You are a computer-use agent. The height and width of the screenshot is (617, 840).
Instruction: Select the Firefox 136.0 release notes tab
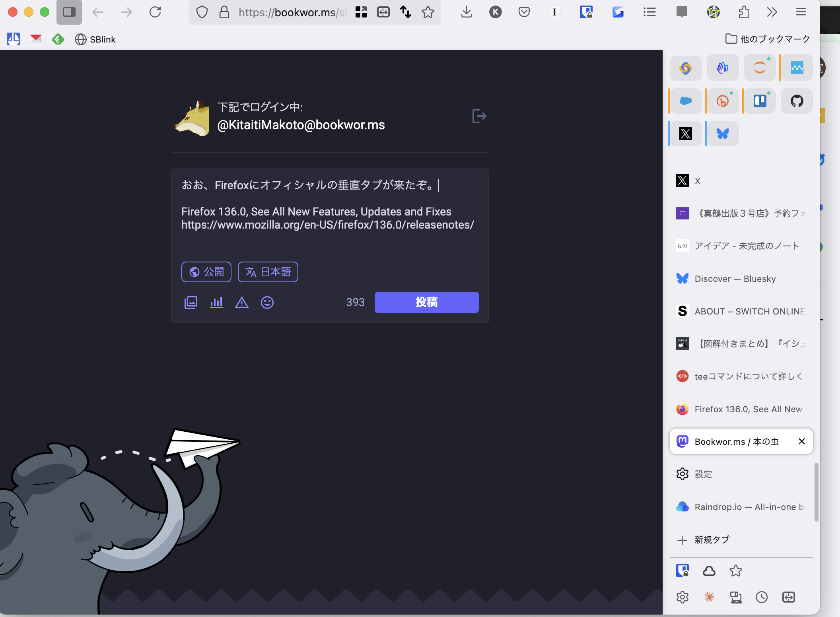(741, 409)
